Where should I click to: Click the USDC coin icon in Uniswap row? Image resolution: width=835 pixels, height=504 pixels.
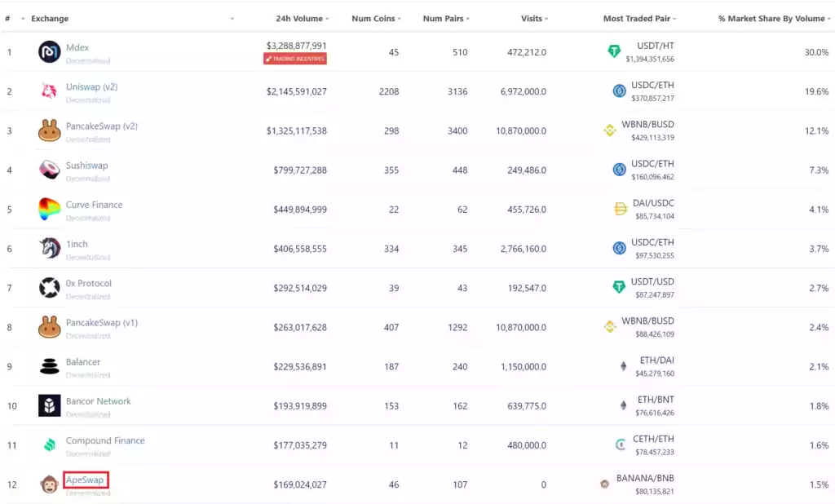pos(619,91)
